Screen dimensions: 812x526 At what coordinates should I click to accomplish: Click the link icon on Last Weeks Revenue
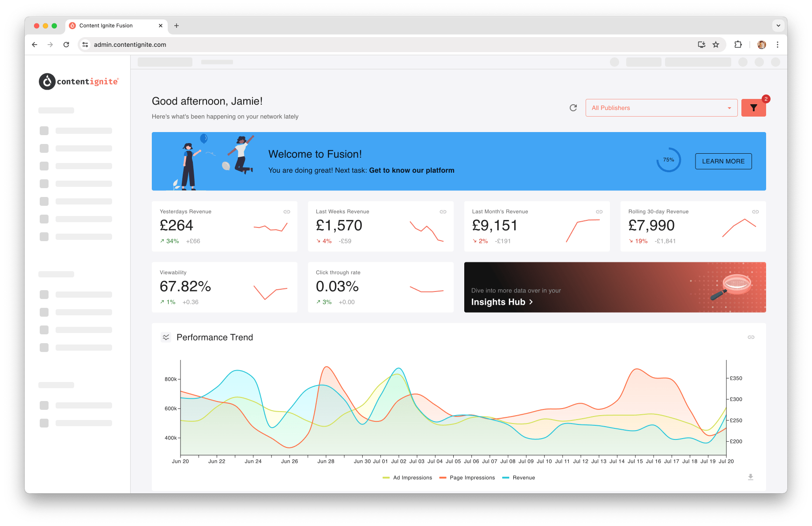pos(443,212)
